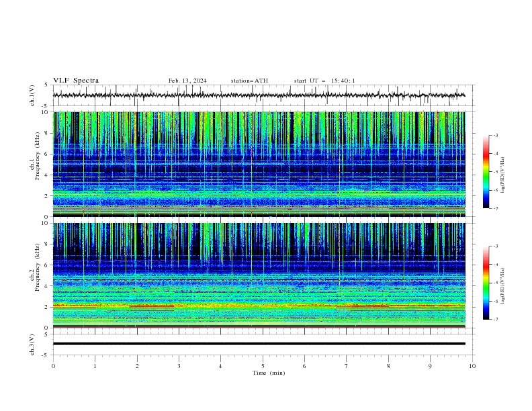Select the "start UT = 15:40: 1" text
Image resolution: width=532 pixels, height=411 pixels.
[x=324, y=81]
